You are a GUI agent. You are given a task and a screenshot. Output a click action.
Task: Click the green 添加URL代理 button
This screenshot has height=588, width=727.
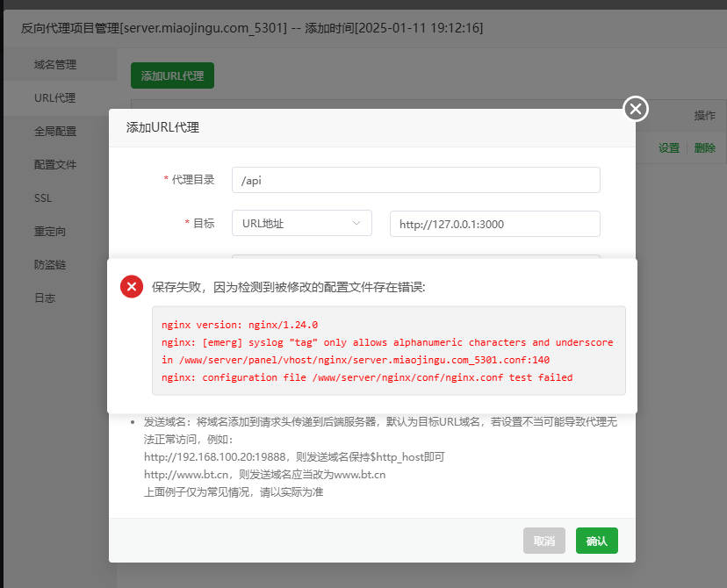172,75
